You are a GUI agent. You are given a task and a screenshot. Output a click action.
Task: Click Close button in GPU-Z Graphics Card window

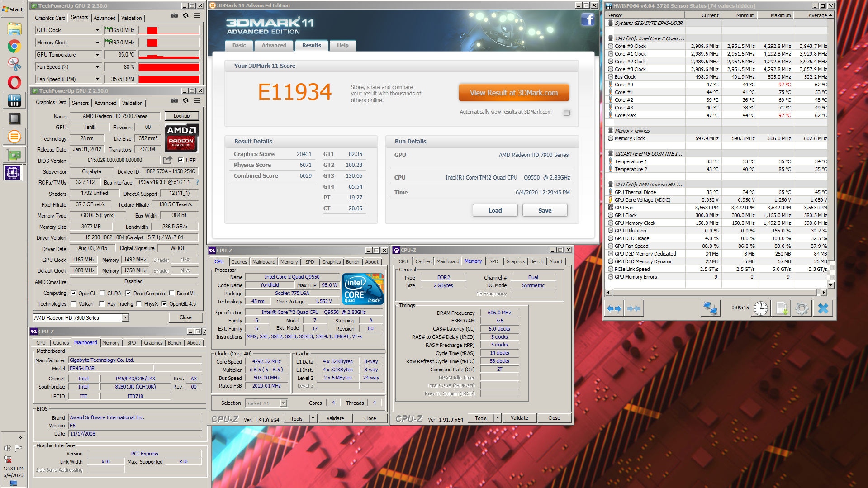[185, 317]
